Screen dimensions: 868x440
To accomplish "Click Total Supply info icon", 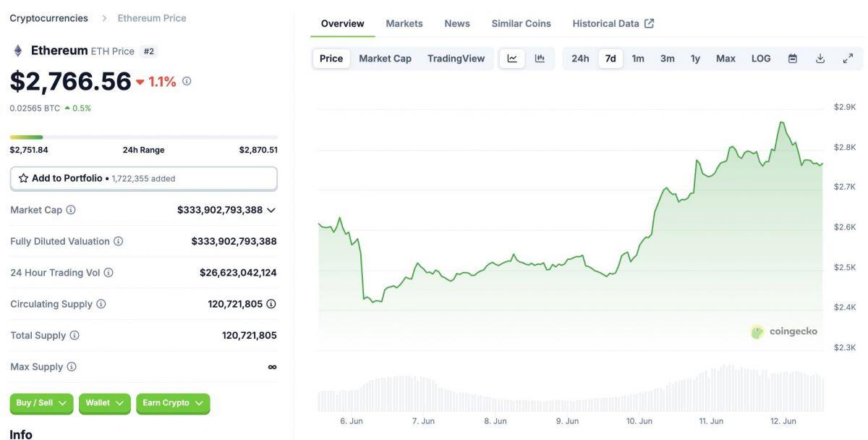I will point(75,335).
